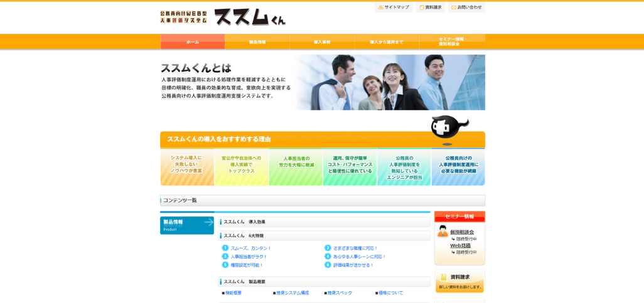Click the 公務員の人事評価制度を熟知しているエンジニア card
644x303 pixels.
pos(404,167)
